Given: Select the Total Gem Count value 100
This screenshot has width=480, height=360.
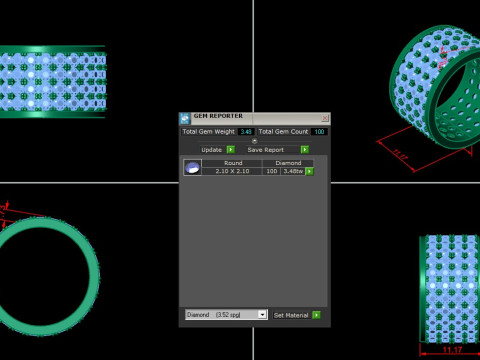Looking at the screenshot, I should point(319,132).
